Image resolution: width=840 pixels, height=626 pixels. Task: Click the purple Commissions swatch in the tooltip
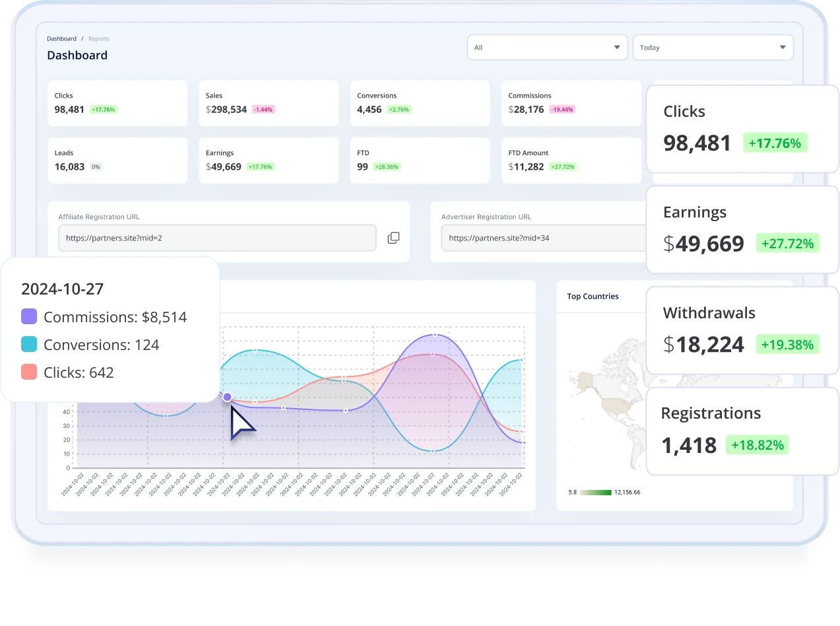click(28, 316)
